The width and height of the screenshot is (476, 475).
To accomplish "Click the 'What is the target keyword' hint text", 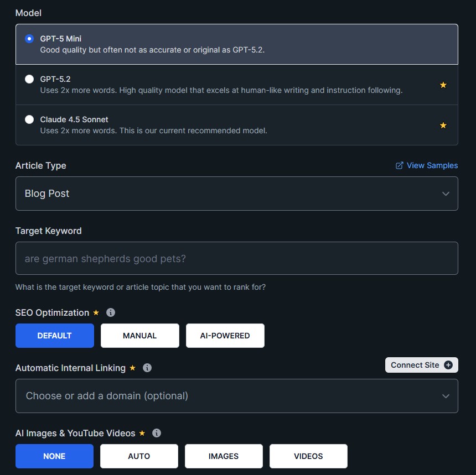I will pos(141,287).
